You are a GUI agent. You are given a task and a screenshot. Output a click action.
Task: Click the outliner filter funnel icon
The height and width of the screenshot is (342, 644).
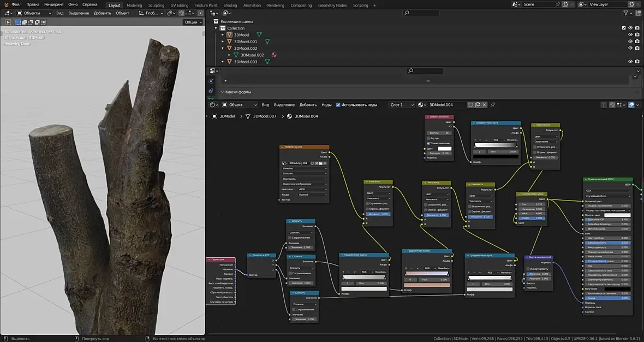(x=627, y=13)
